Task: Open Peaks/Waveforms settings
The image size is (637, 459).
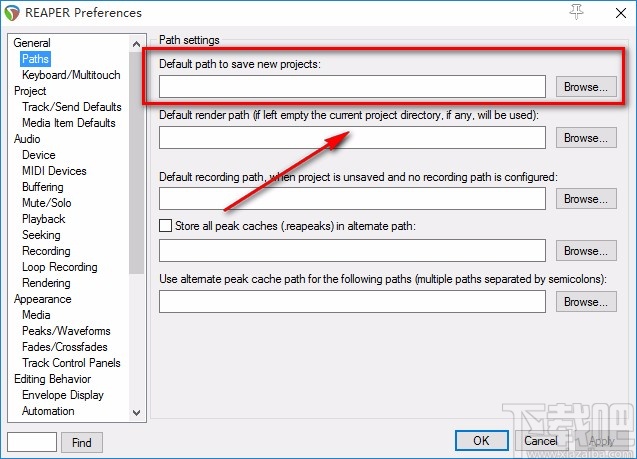Action: point(66,331)
